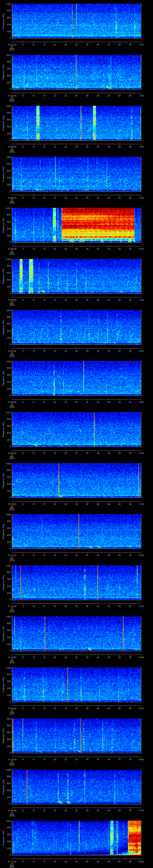This screenshot has width=153, height=868.
Task: Click the 18:00 end label of last panel
Action: [x=141, y=861]
